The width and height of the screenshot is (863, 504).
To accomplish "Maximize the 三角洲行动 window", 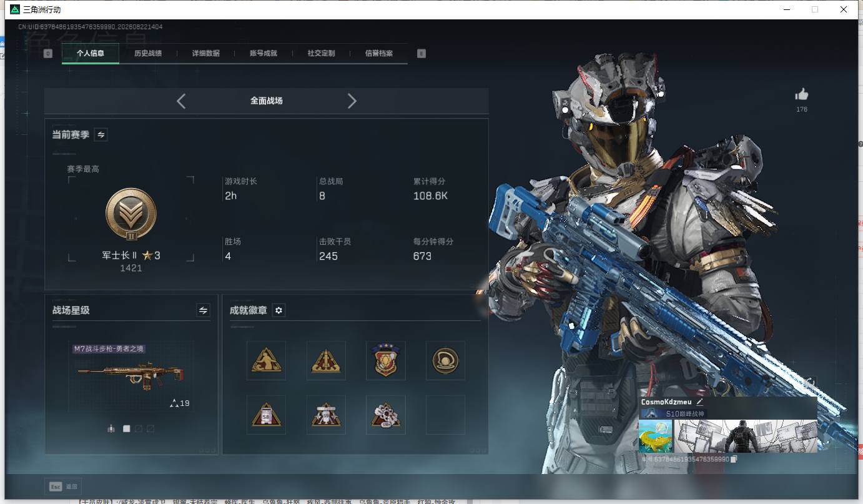I will 815,9.
